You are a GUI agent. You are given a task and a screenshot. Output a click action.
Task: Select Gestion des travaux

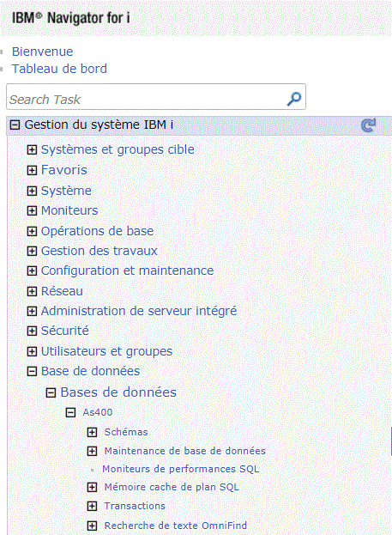[x=100, y=251]
